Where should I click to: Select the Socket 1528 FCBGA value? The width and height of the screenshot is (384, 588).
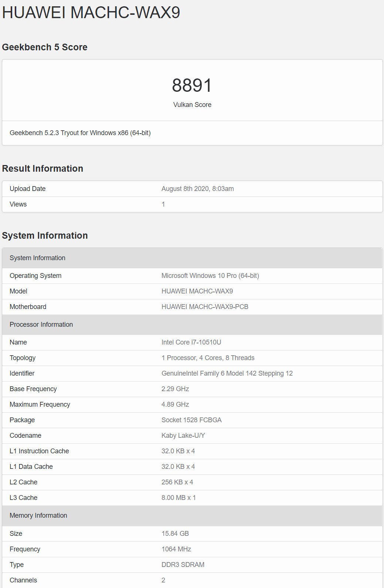tap(192, 420)
